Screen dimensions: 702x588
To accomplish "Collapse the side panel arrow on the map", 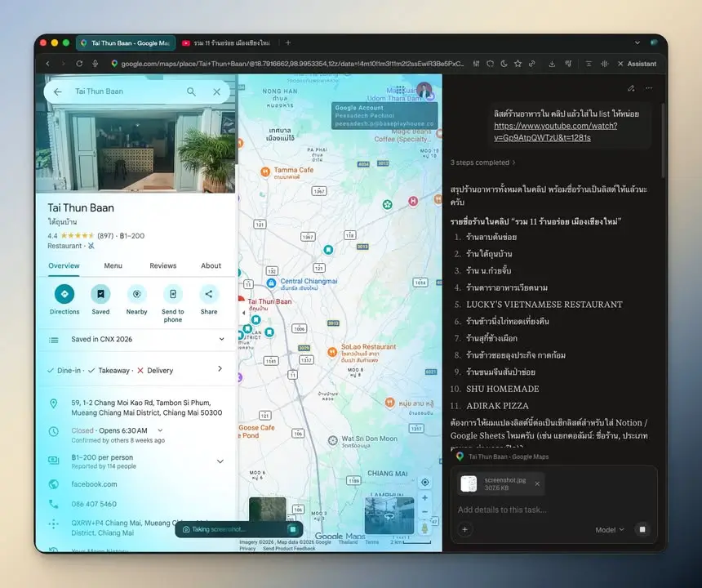I will (x=243, y=313).
